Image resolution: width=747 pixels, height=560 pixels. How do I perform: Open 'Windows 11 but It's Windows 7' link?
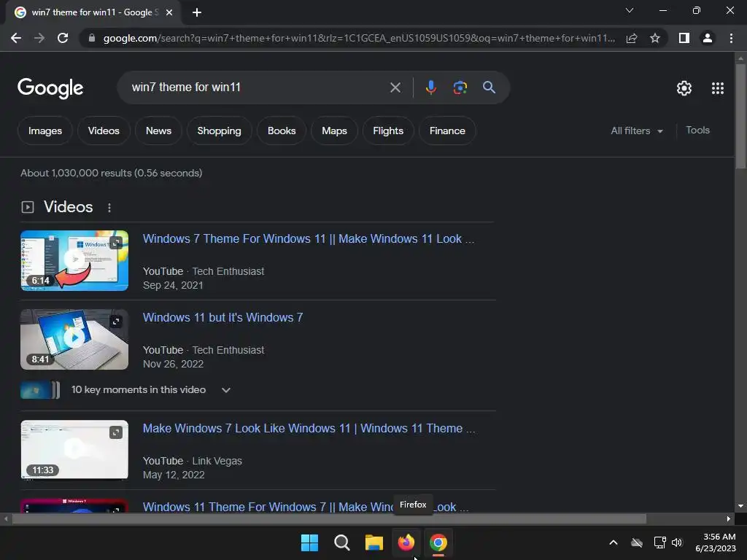[x=222, y=318]
